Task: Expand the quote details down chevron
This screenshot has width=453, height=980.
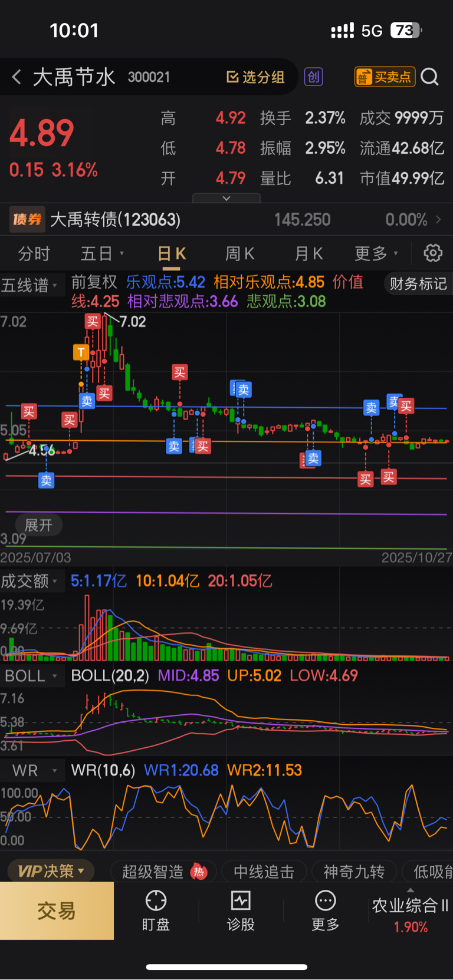Action: [x=226, y=199]
